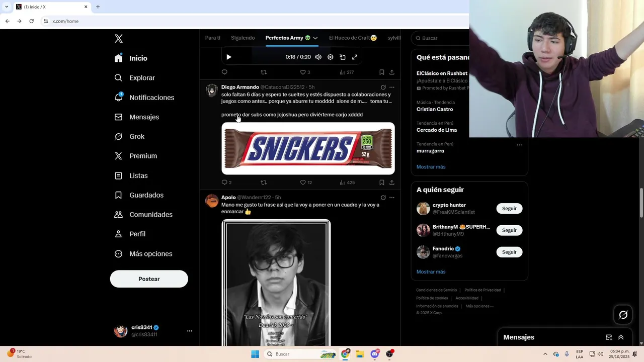Screen dimensions: 644x362
Task: View analytics showing 277 views
Action: point(347,72)
